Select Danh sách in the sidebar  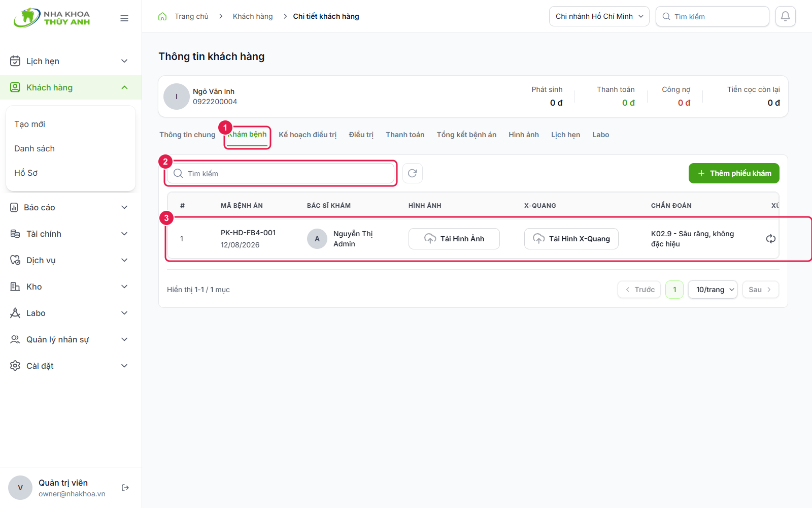tap(34, 148)
